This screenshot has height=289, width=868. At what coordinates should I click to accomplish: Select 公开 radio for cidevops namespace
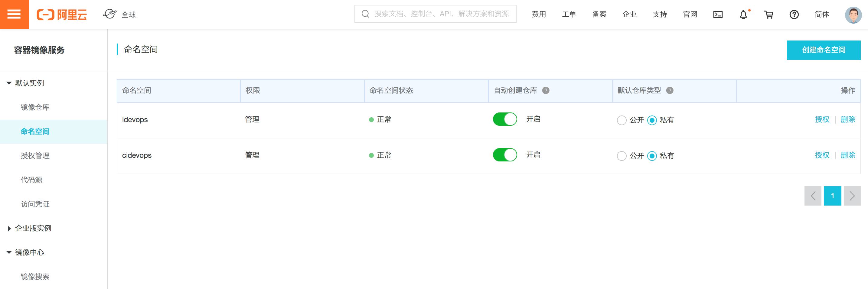point(622,156)
